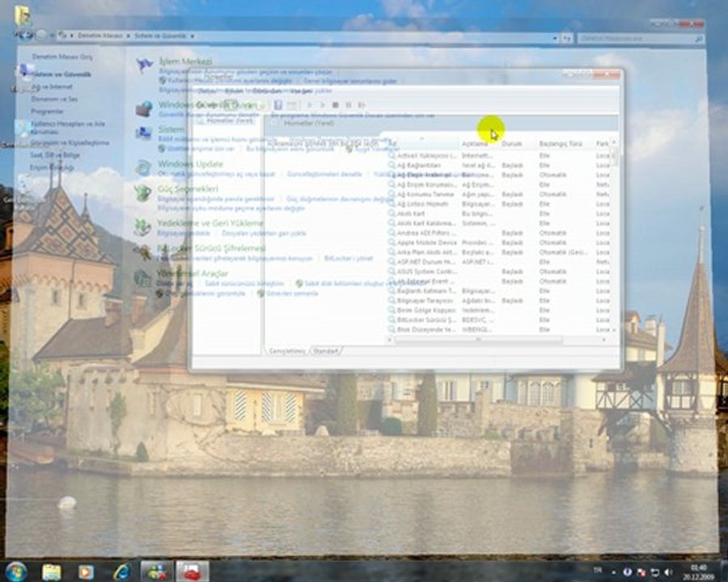
Task: Open the Programlar category
Action: tap(47, 112)
